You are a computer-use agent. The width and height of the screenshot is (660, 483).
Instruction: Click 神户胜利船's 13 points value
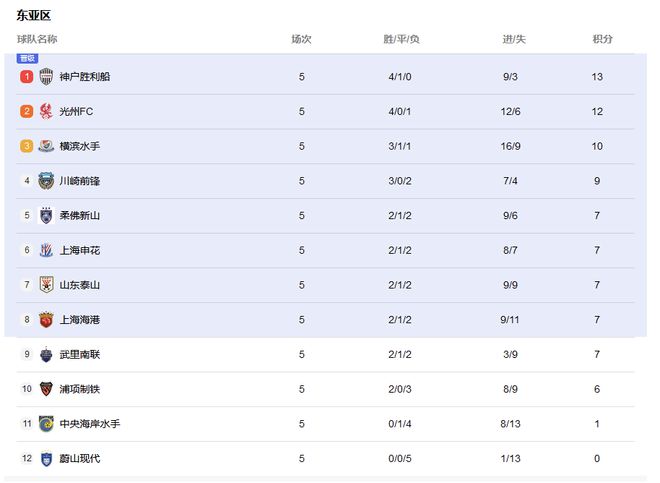click(x=597, y=77)
